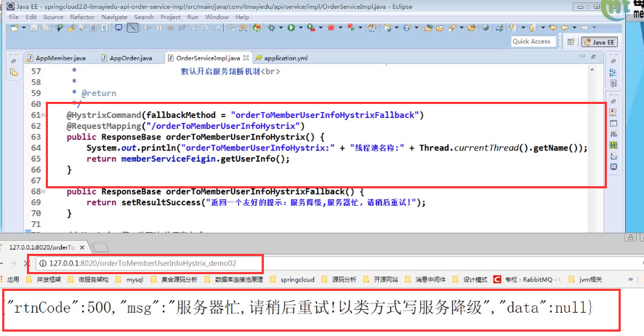Open the Refactor menu
This screenshot has width=644, height=336.
[82, 17]
